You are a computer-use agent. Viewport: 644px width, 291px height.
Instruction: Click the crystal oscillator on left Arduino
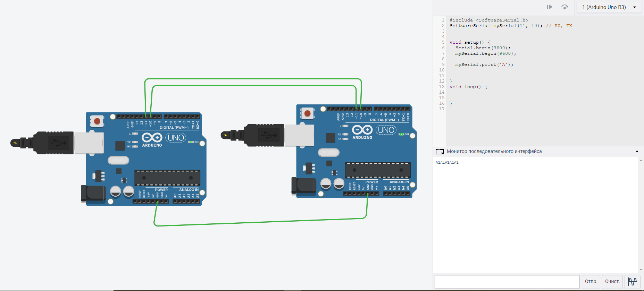pyautogui.click(x=118, y=160)
